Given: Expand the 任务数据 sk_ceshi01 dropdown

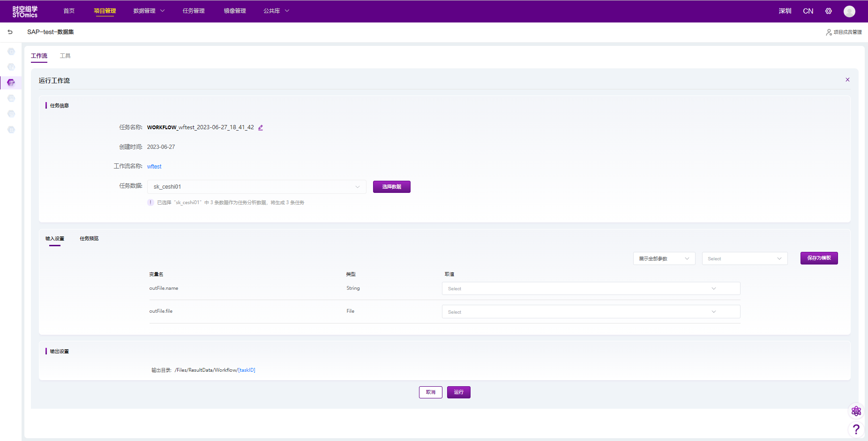Looking at the screenshot, I should pyautogui.click(x=256, y=187).
